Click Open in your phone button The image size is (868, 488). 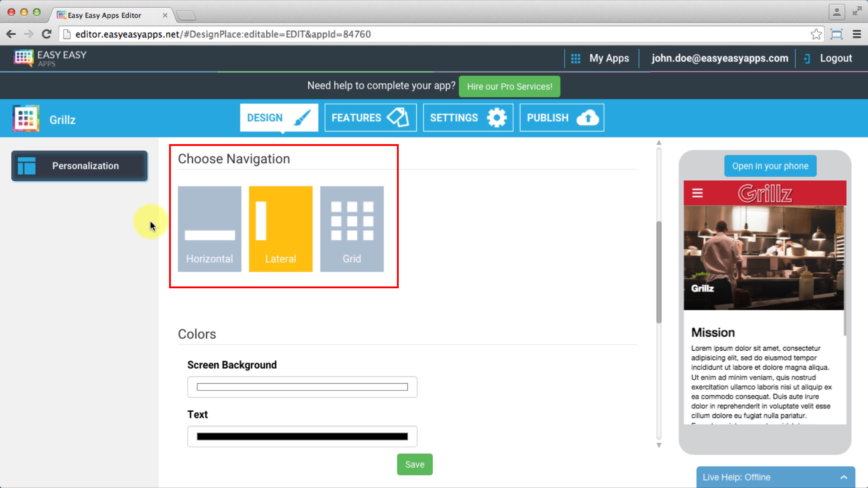pyautogui.click(x=770, y=166)
